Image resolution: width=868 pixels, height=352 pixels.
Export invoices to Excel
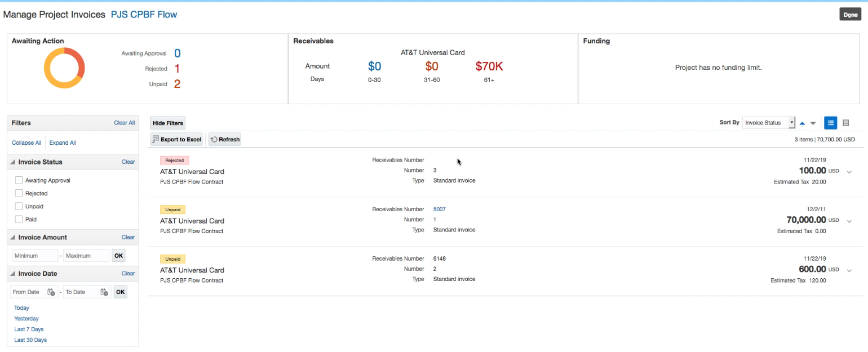point(176,139)
